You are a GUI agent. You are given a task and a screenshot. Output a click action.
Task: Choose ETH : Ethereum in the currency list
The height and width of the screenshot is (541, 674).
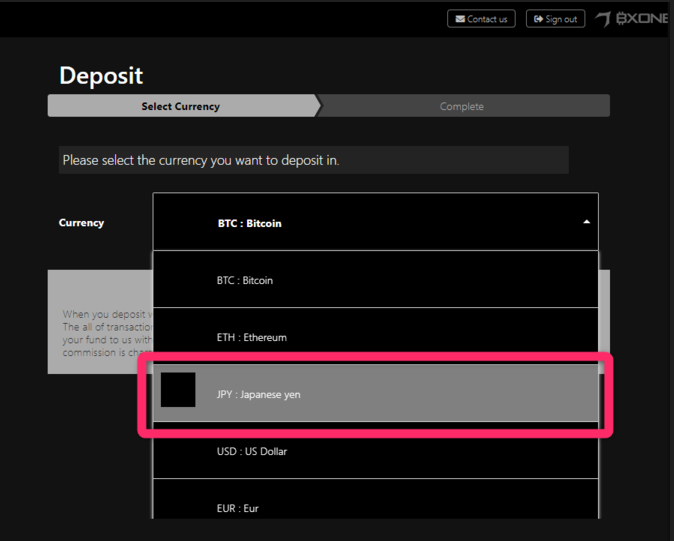pos(252,338)
